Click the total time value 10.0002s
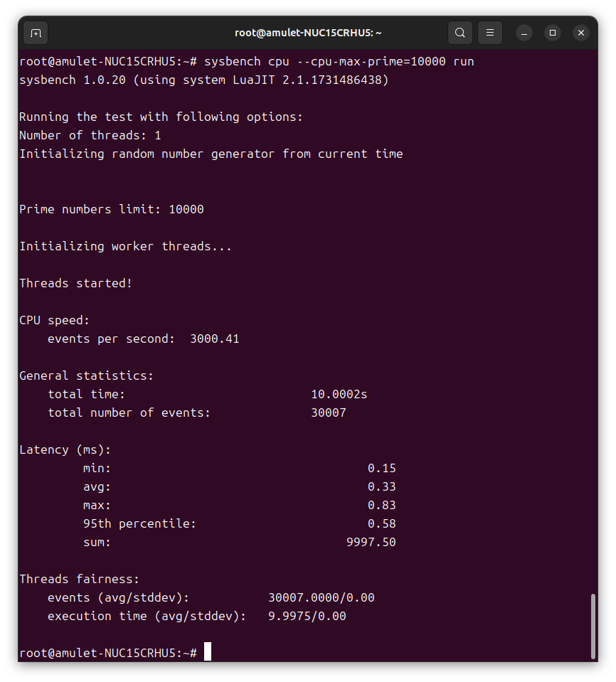Image resolution: width=616 pixels, height=682 pixels. 339,394
